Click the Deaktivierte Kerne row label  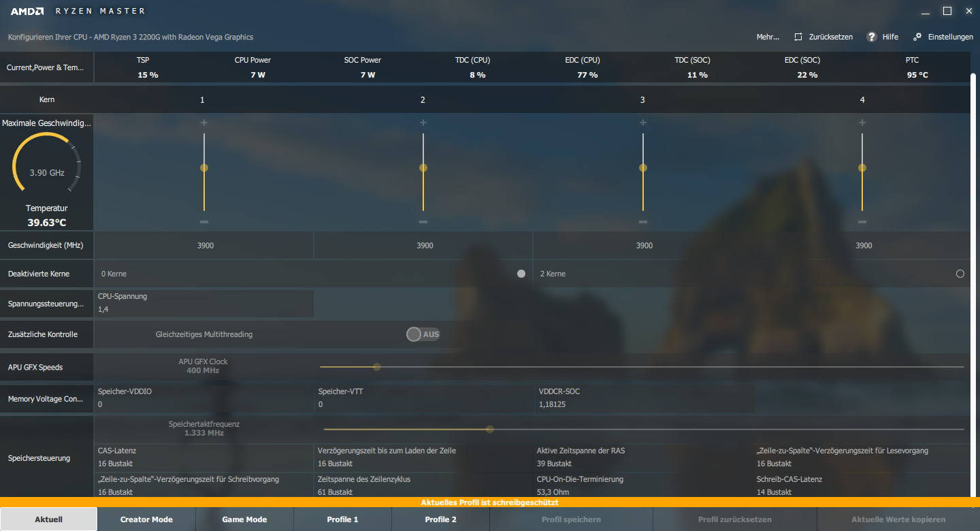(39, 274)
